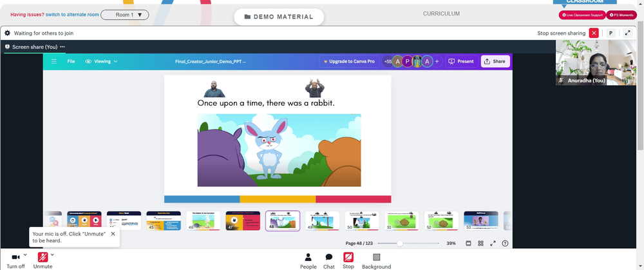The height and width of the screenshot is (270, 644).
Task: Click the Canva Share button
Action: [x=495, y=61]
